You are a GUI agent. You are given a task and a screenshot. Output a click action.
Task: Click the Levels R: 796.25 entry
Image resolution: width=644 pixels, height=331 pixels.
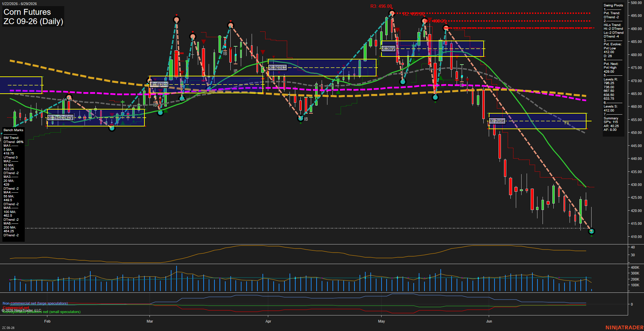coord(611,81)
